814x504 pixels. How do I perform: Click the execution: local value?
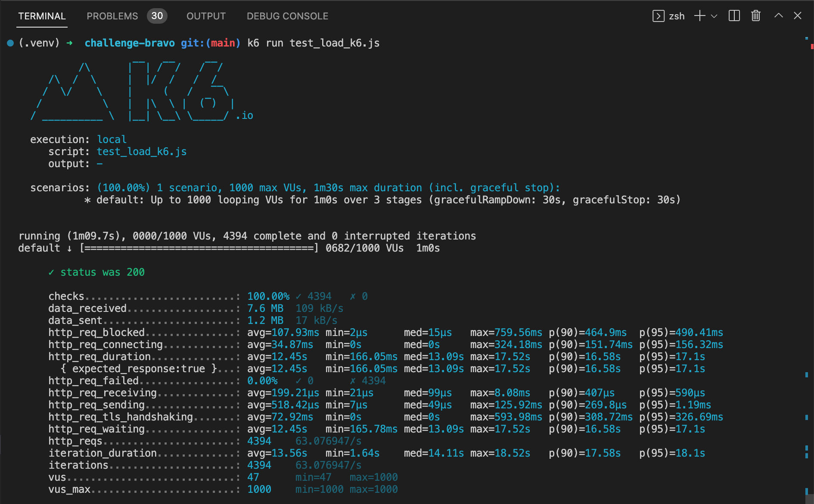click(112, 140)
